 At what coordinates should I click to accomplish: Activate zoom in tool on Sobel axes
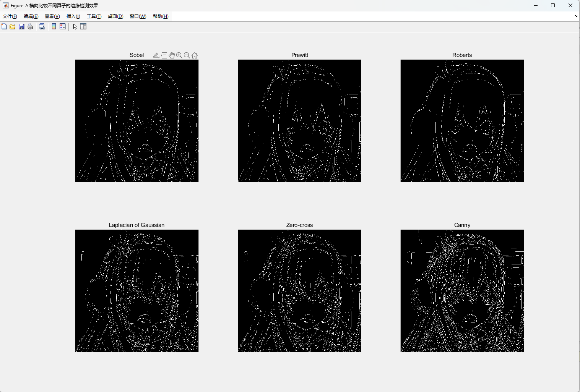point(179,55)
